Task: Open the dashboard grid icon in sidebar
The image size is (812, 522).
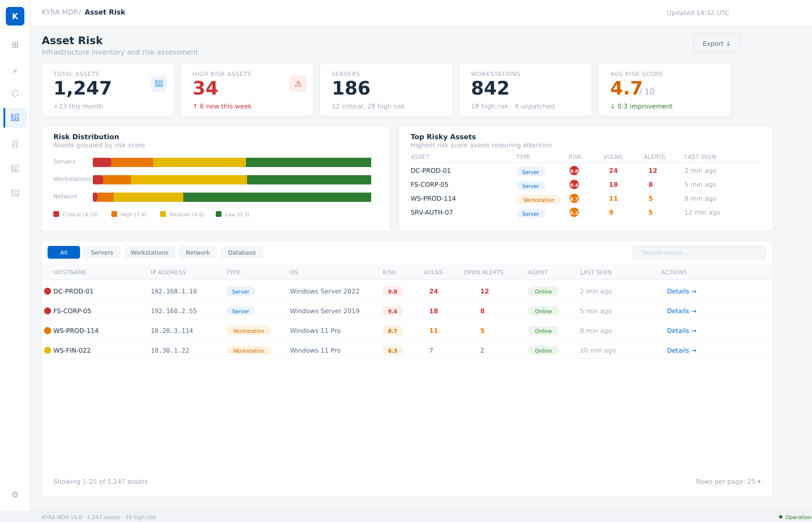Action: click(15, 45)
